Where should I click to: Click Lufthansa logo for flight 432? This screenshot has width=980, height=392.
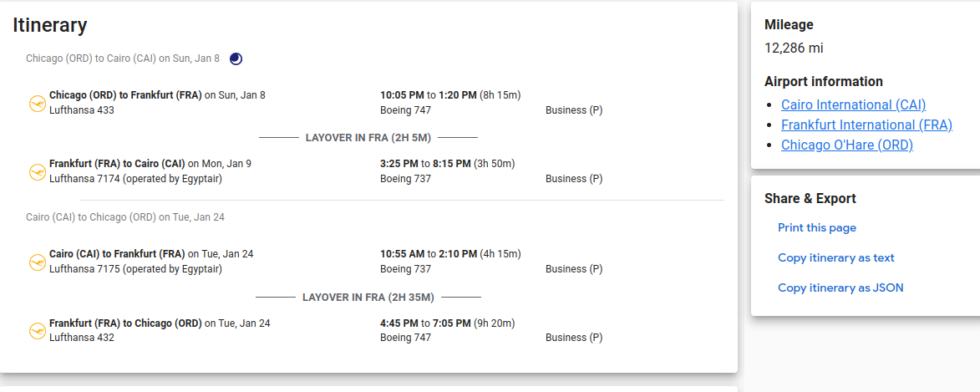pyautogui.click(x=38, y=331)
